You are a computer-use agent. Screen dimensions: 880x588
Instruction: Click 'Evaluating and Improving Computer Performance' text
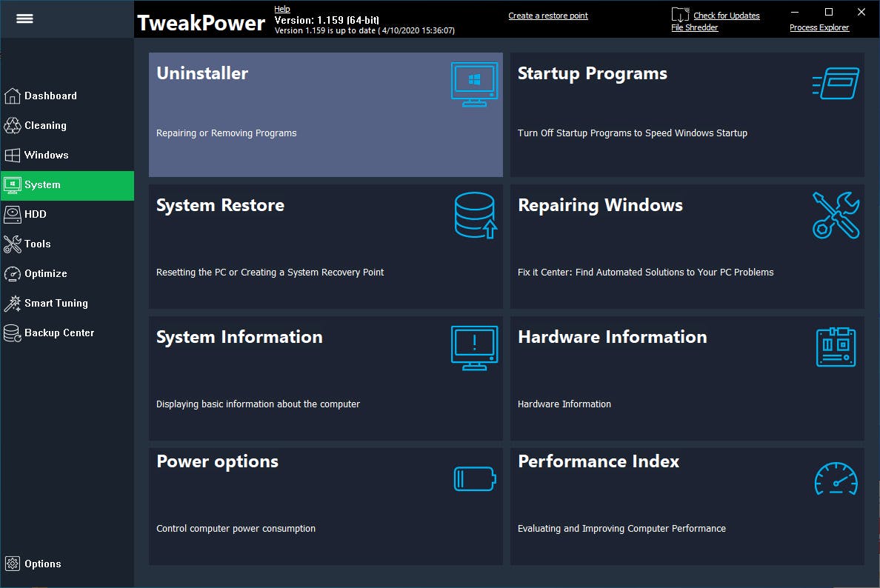point(621,529)
